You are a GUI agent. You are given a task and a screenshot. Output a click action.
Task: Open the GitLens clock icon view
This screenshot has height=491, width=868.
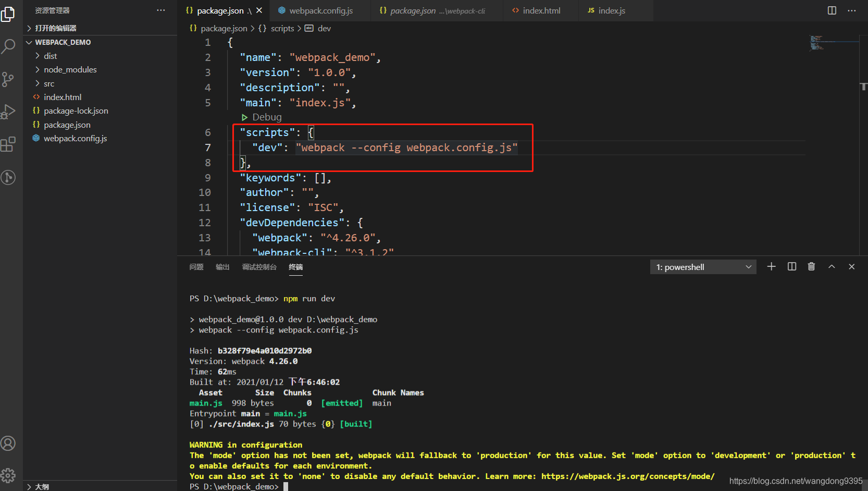coord(8,177)
